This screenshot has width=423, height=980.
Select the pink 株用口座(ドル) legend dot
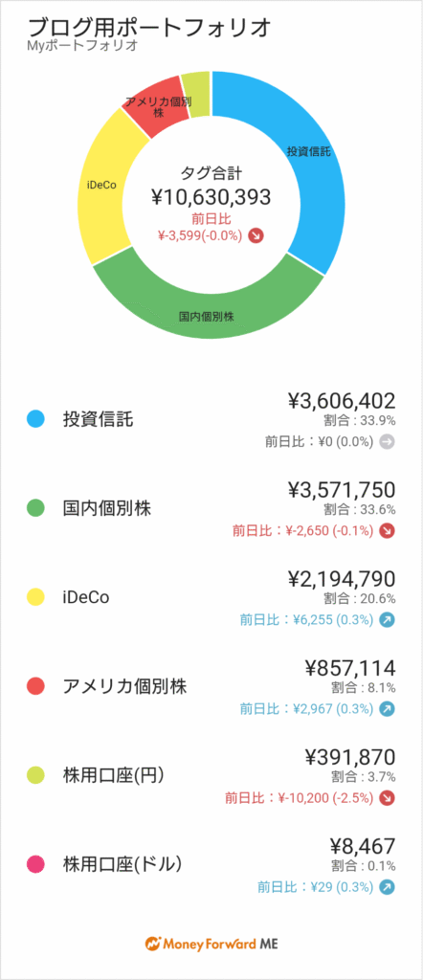(35, 864)
